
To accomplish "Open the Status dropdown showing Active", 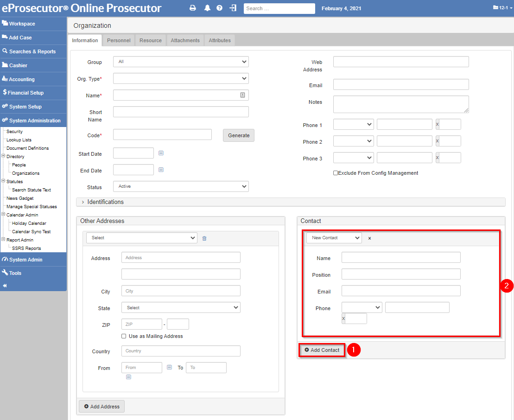I will pos(181,186).
